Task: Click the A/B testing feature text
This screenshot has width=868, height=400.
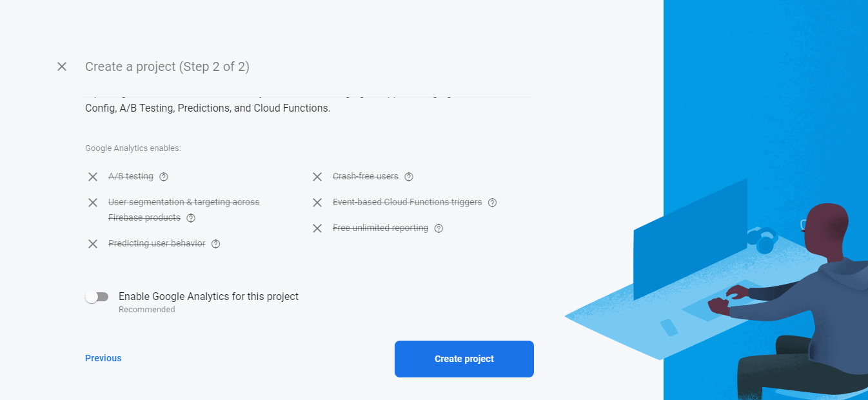Action: pos(131,176)
